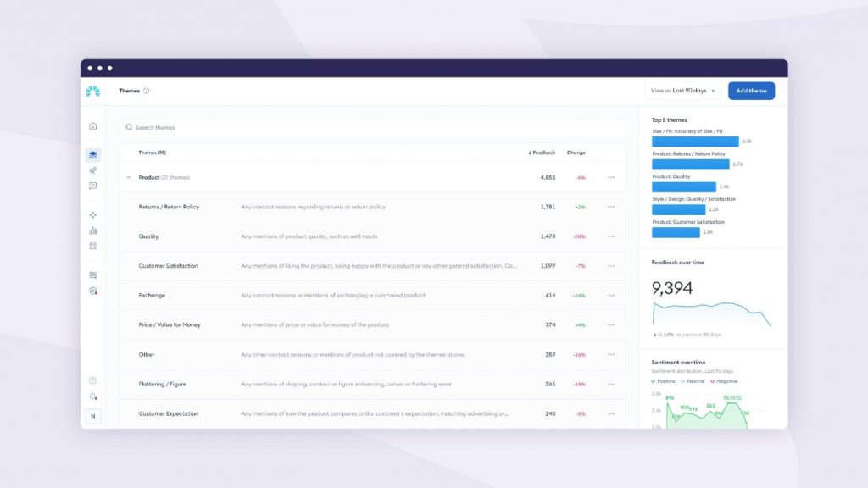Click the Feedback over time line chart
868x488 pixels.
(x=711, y=313)
